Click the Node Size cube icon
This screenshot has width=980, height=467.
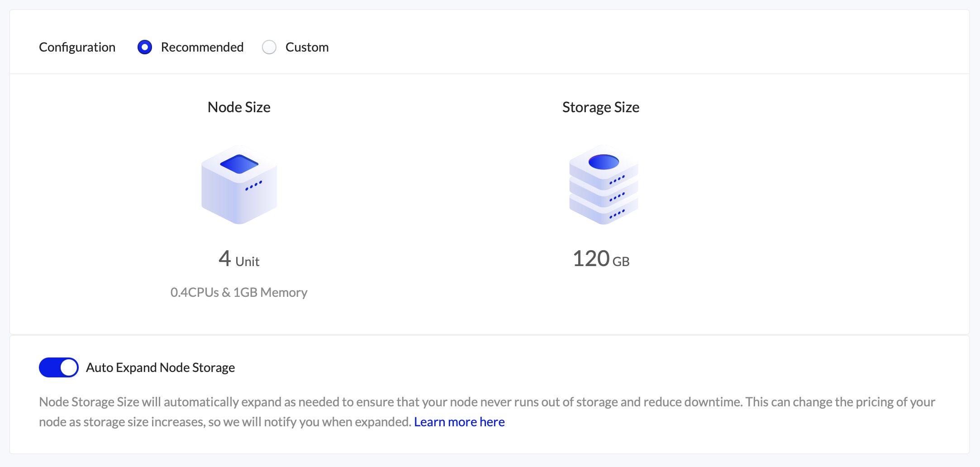click(239, 186)
